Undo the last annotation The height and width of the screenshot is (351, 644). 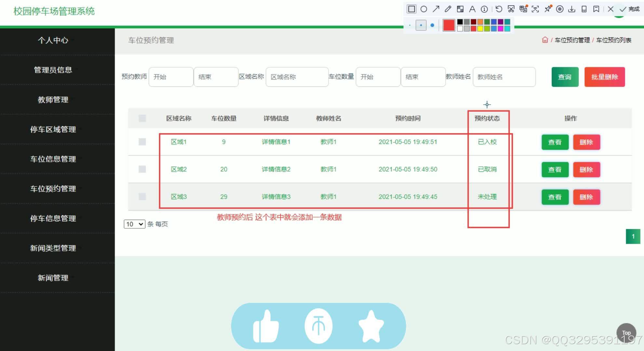click(499, 9)
